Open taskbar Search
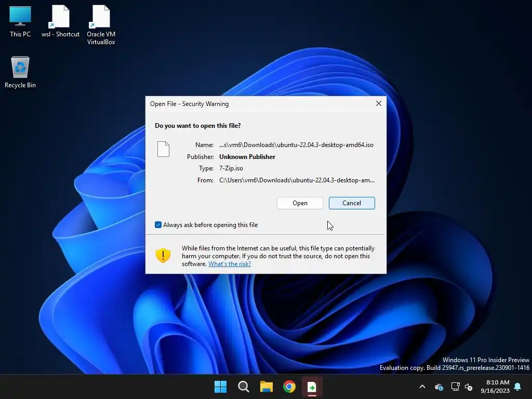The height and width of the screenshot is (399, 532). 243,387
